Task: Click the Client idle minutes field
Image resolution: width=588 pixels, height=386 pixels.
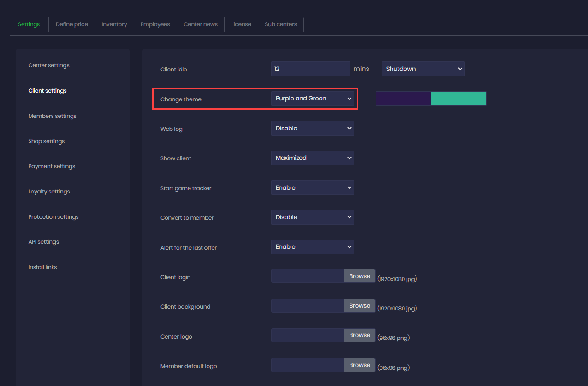Action: click(x=310, y=69)
